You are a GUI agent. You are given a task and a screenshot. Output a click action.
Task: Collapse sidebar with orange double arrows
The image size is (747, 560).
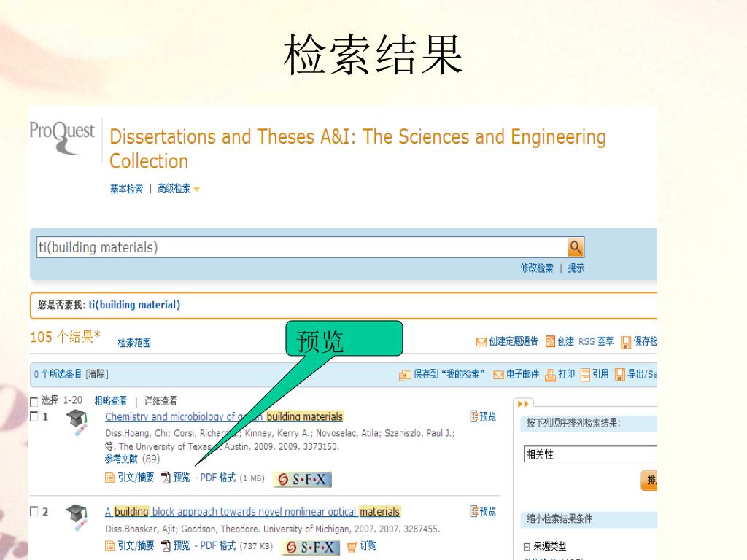click(523, 404)
